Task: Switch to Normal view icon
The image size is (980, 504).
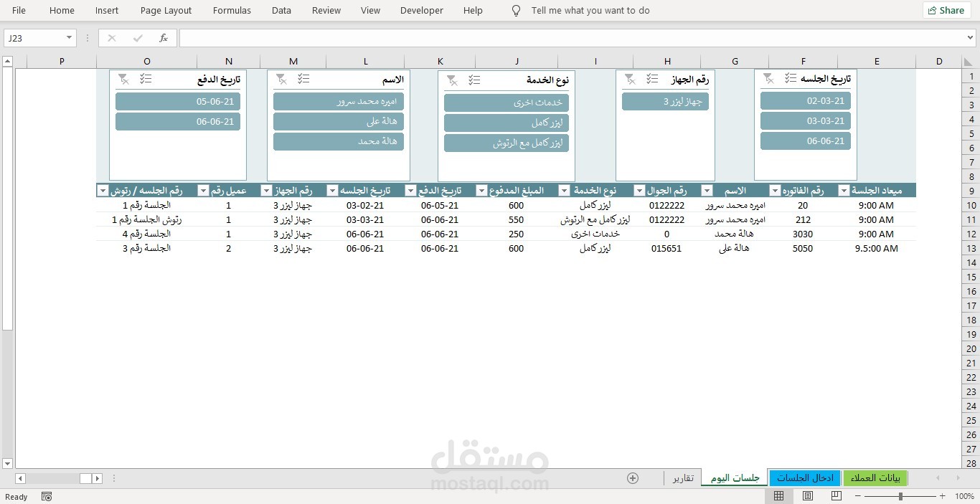Action: (x=778, y=496)
